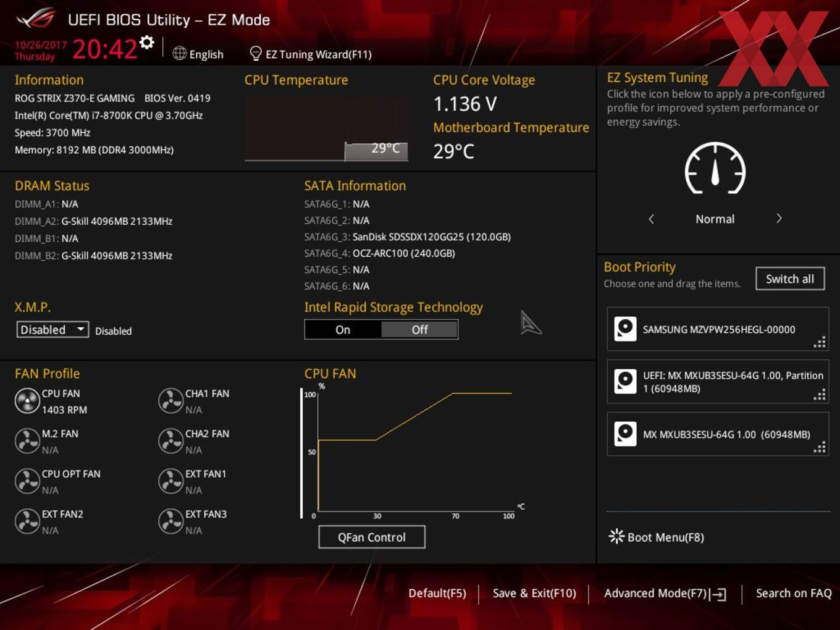The height and width of the screenshot is (630, 840).
Task: Open Boot Menu(F8)
Action: (657, 537)
